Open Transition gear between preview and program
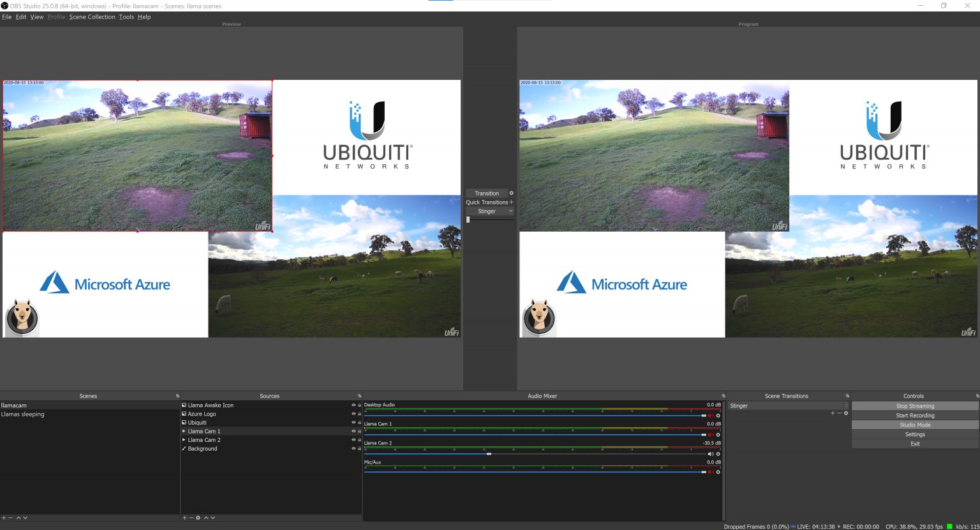Screen dimensions: 980x530 pos(511,193)
